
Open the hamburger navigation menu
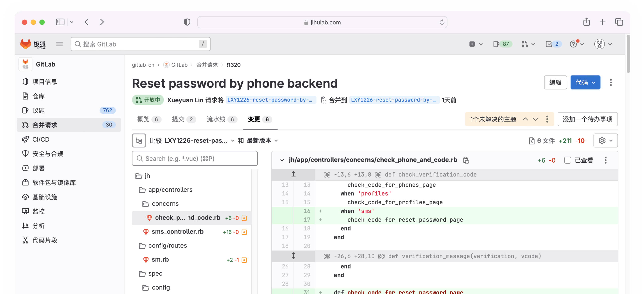click(x=59, y=44)
